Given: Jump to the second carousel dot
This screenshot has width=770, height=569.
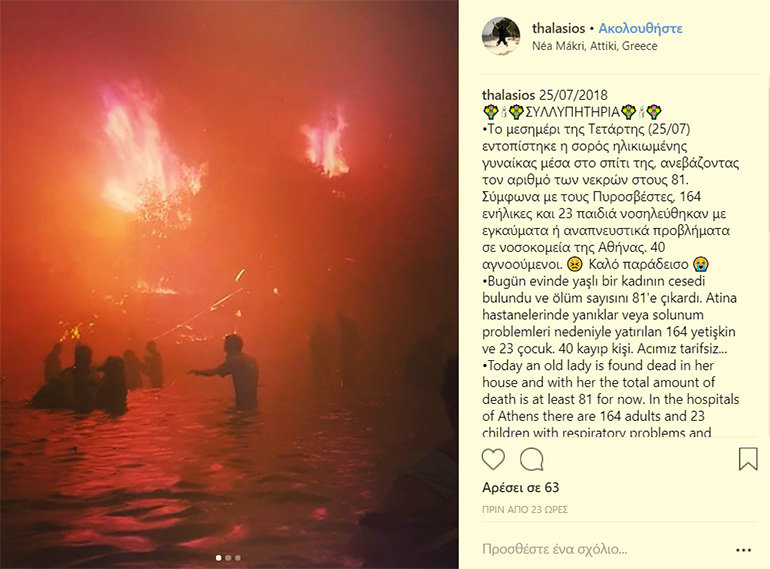Looking at the screenshot, I should pos(228,558).
